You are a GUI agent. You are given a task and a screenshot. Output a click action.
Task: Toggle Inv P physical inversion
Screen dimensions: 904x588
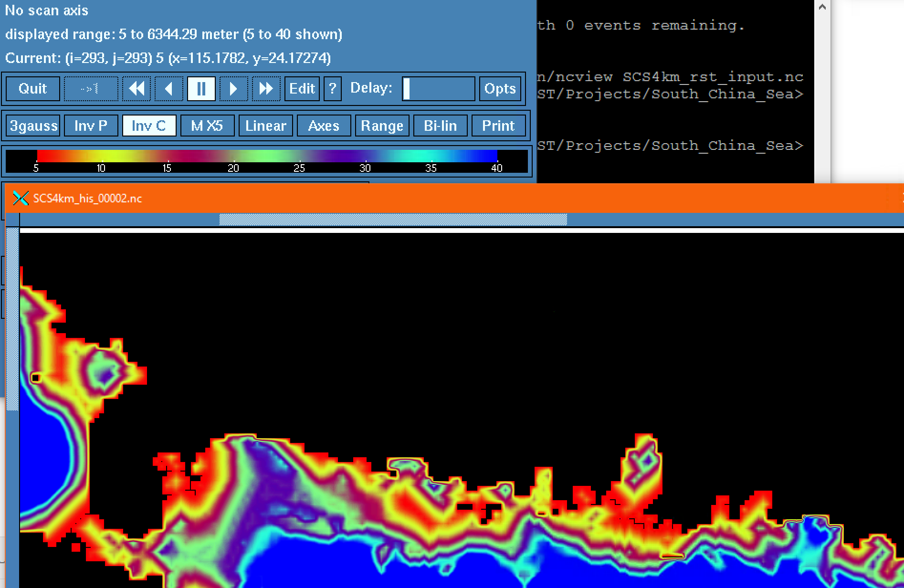(91, 126)
